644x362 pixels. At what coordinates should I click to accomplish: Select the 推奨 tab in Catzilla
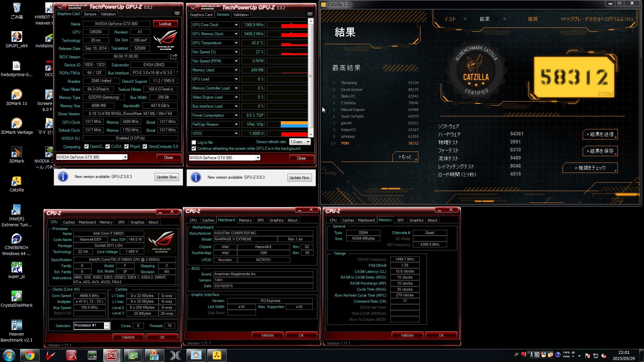(533, 19)
